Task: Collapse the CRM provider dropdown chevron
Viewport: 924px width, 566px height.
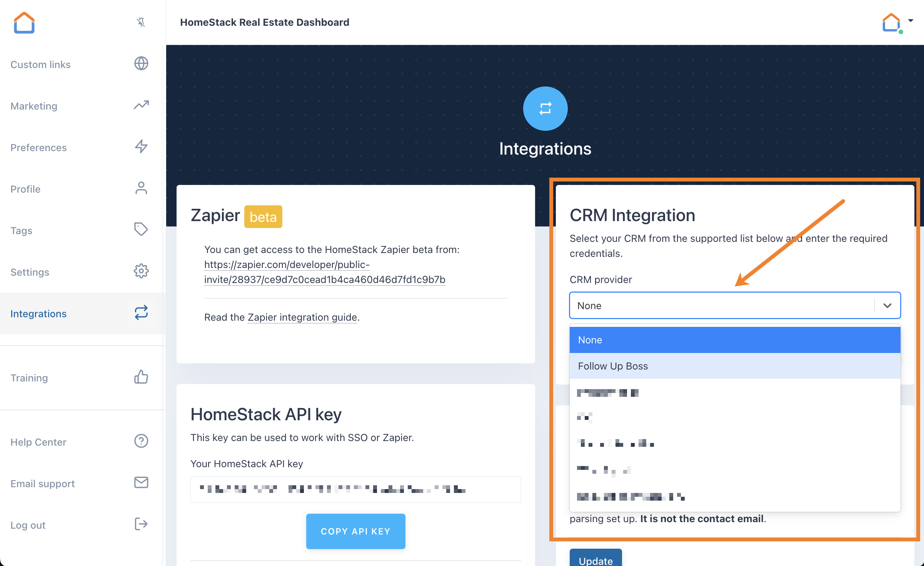Action: [887, 306]
